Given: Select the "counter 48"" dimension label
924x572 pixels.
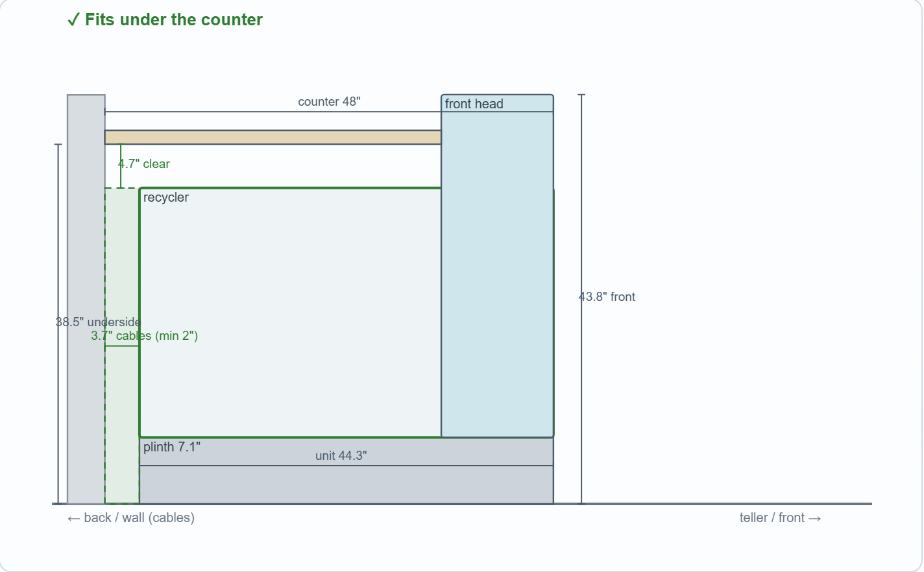Looking at the screenshot, I should click(329, 102).
